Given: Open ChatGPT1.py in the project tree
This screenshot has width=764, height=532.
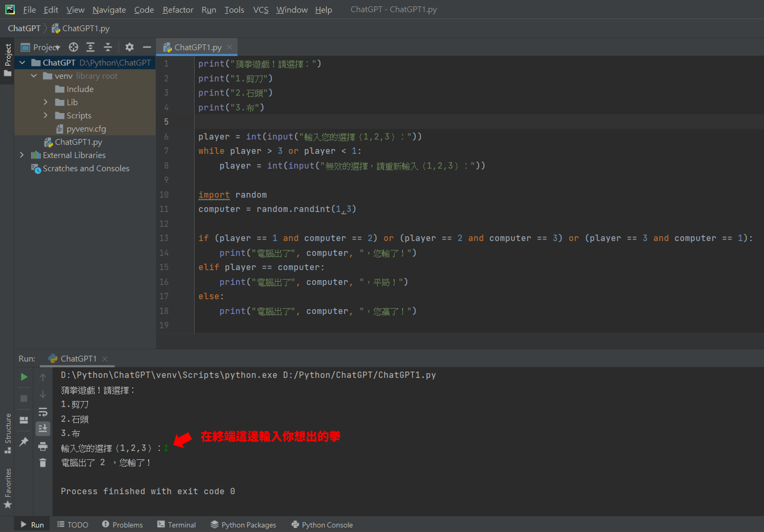Looking at the screenshot, I should (78, 142).
